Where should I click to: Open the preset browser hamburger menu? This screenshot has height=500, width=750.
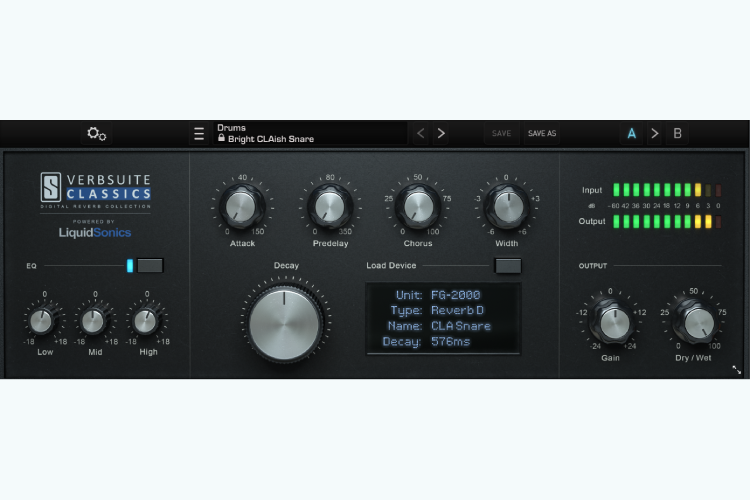[x=199, y=133]
